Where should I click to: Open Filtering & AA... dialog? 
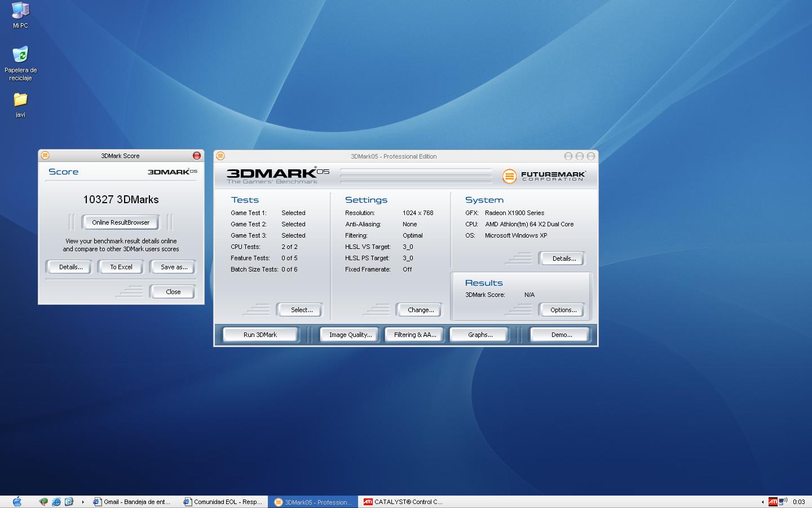[415, 335]
